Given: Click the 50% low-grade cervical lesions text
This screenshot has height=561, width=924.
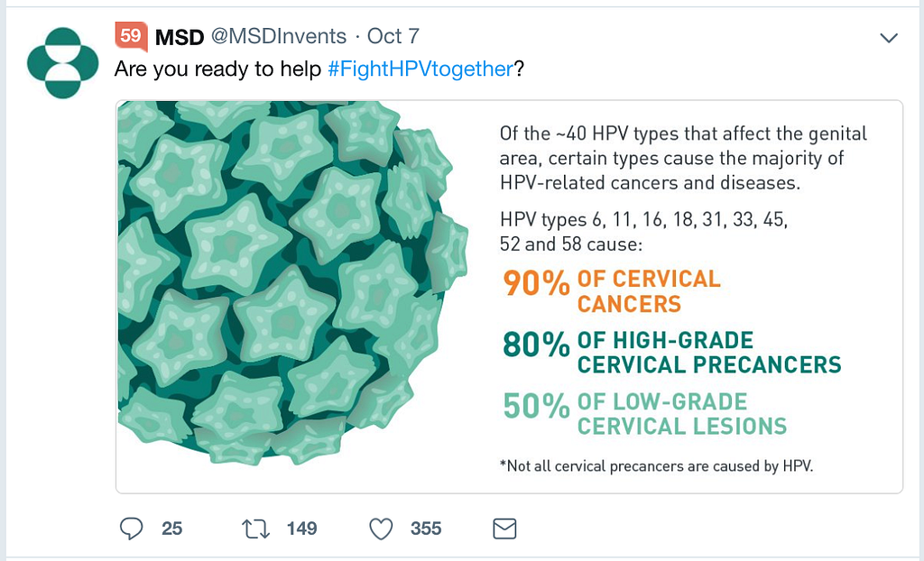Looking at the screenshot, I should (x=644, y=414).
